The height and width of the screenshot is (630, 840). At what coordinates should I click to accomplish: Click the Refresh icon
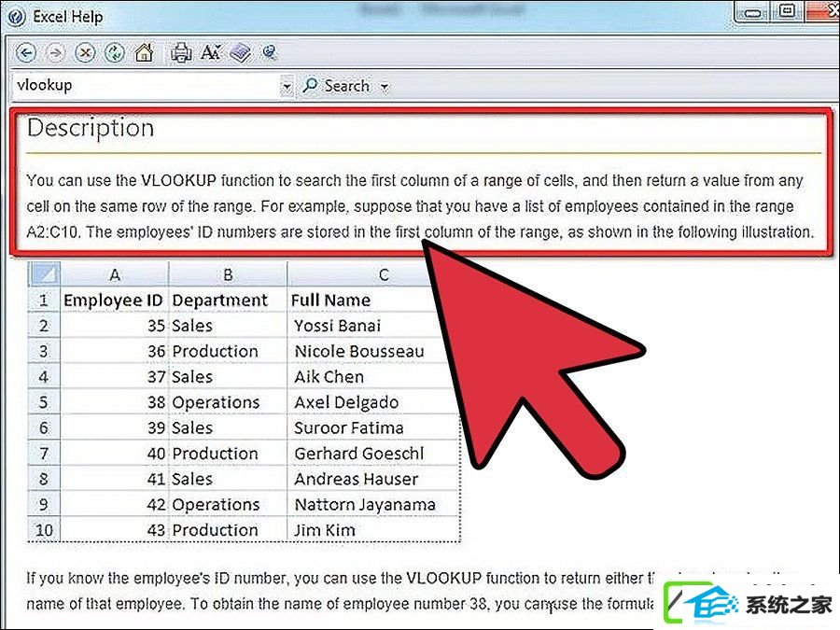[114, 53]
